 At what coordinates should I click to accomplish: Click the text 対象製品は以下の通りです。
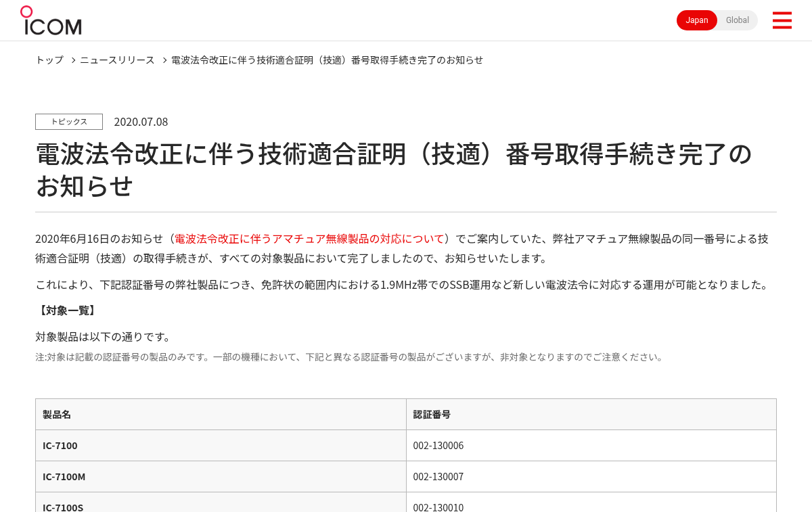coord(104,337)
